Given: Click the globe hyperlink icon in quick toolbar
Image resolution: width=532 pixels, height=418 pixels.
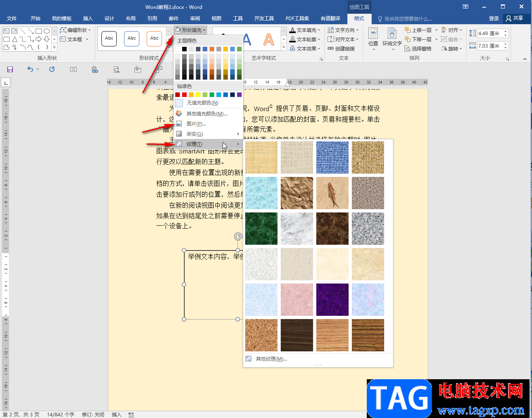Looking at the screenshot, I should (x=95, y=69).
